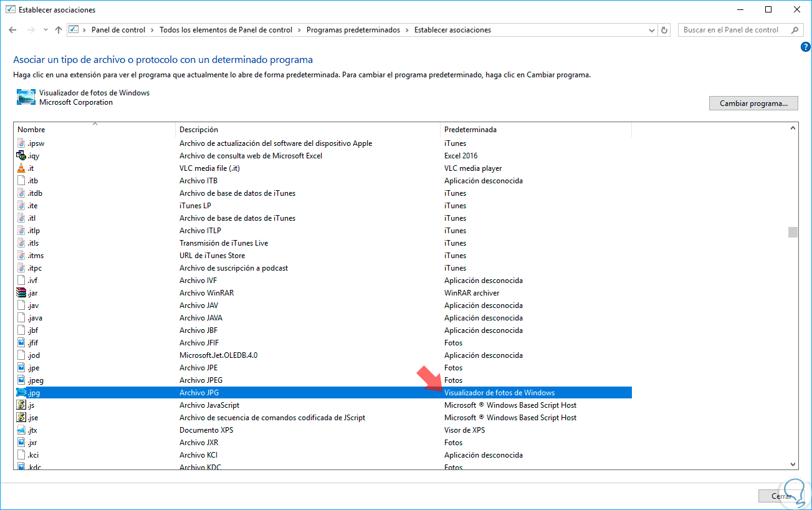Open the address bar history dropdown
The width and height of the screenshot is (812, 510).
pos(652,30)
